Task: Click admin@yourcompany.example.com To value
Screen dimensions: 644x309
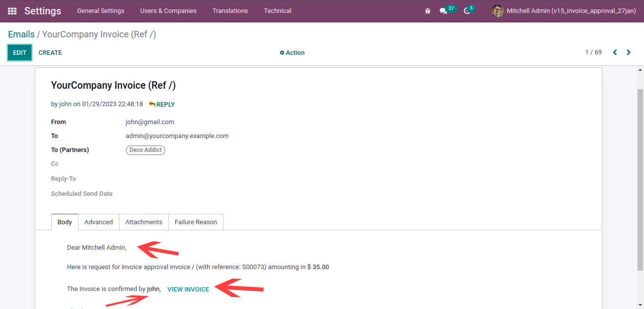Action: coord(177,136)
